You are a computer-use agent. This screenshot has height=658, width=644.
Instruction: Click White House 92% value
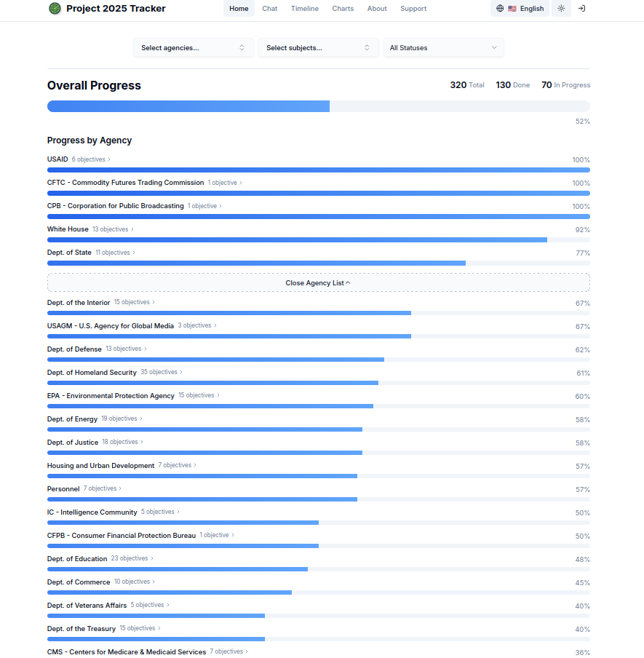pos(583,230)
